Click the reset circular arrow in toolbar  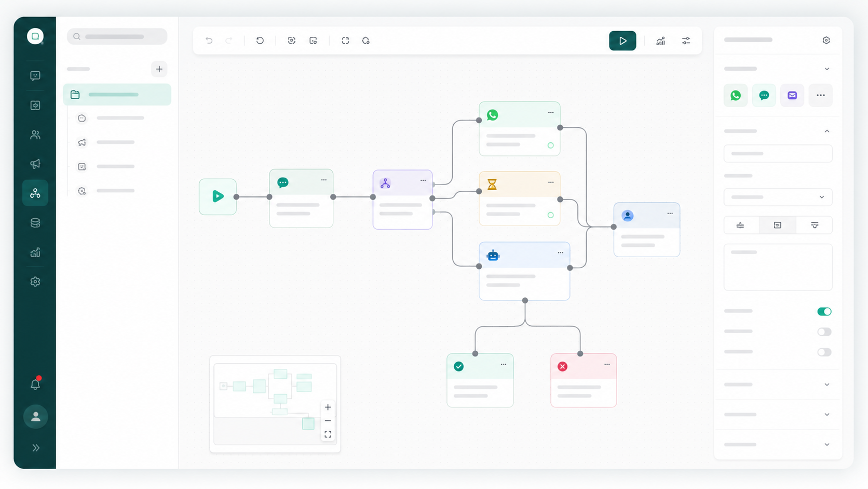click(260, 41)
